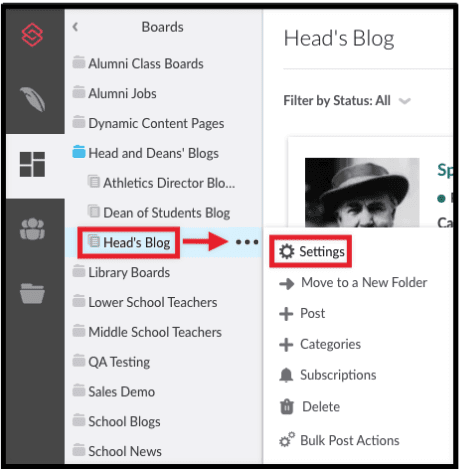Select the Athletics Director Blog board
This screenshot has height=470, width=460.
[x=161, y=183]
